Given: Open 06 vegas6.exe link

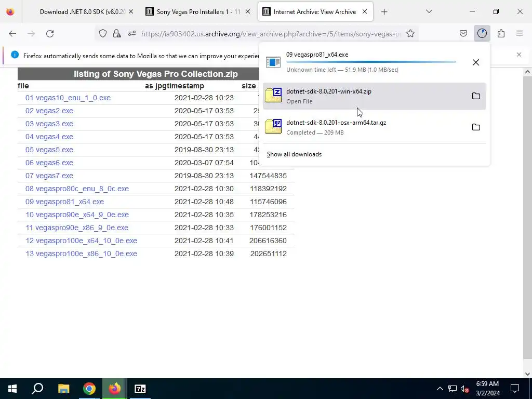Looking at the screenshot, I should coord(49,163).
